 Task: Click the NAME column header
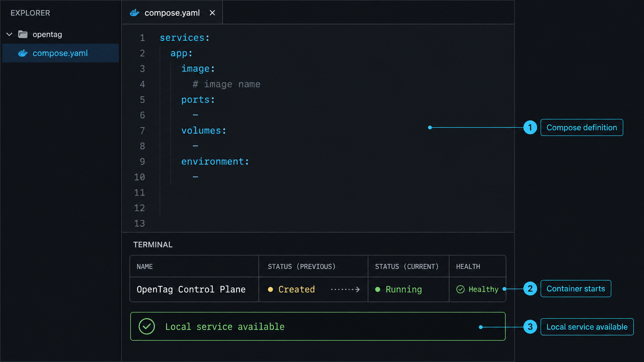pos(145,267)
